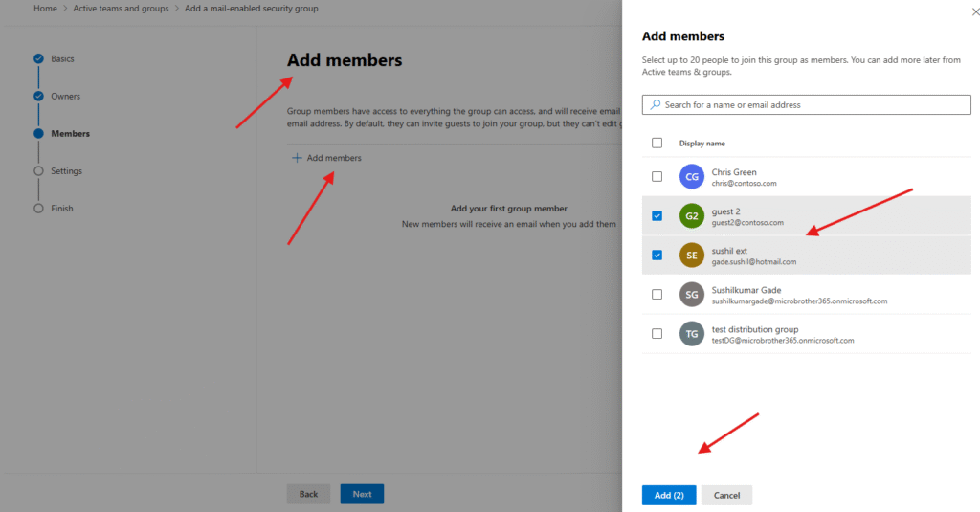The height and width of the screenshot is (512, 980).
Task: Click the search magnifier icon
Action: 655,104
